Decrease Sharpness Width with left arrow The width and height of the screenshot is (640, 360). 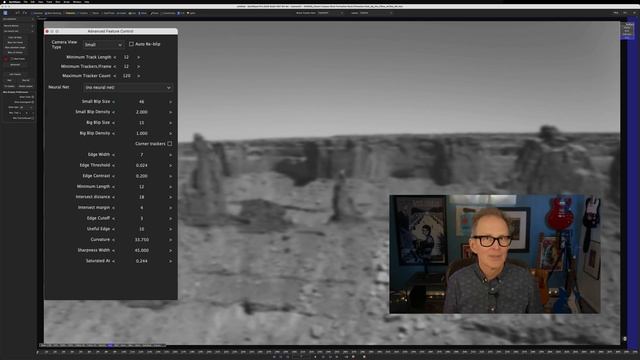[113, 250]
